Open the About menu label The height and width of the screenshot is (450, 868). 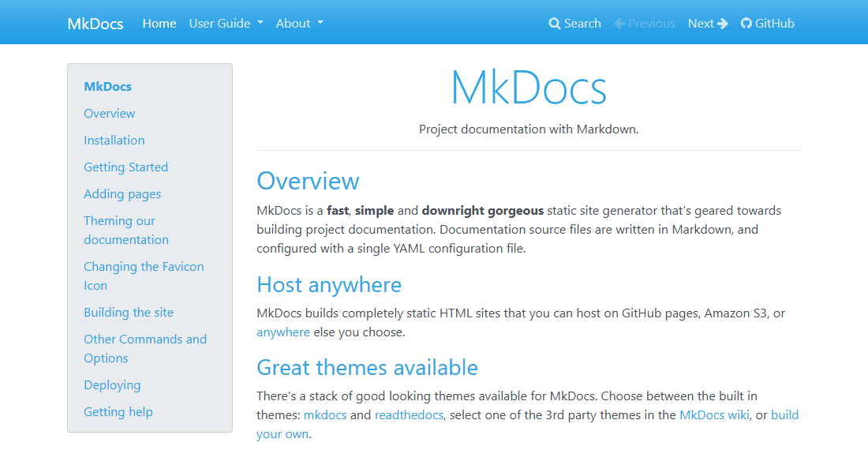(x=293, y=23)
